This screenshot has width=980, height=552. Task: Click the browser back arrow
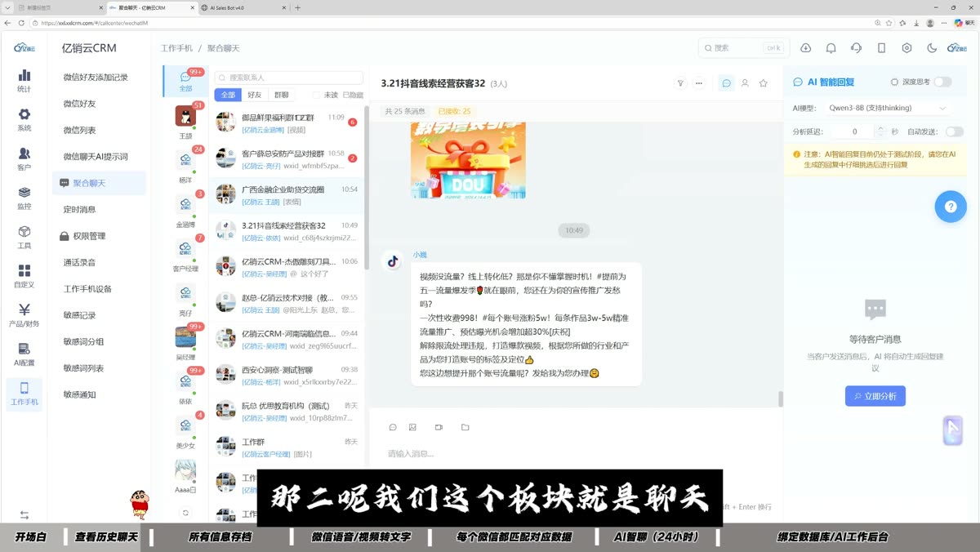[9, 23]
